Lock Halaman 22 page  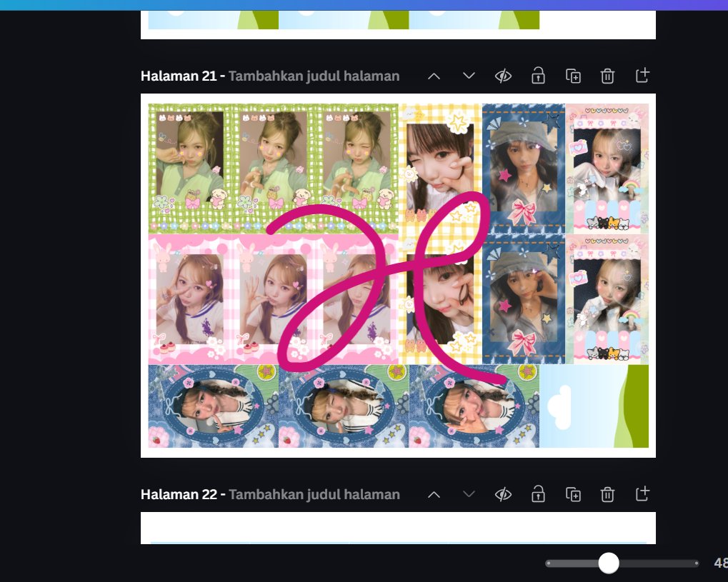point(538,494)
